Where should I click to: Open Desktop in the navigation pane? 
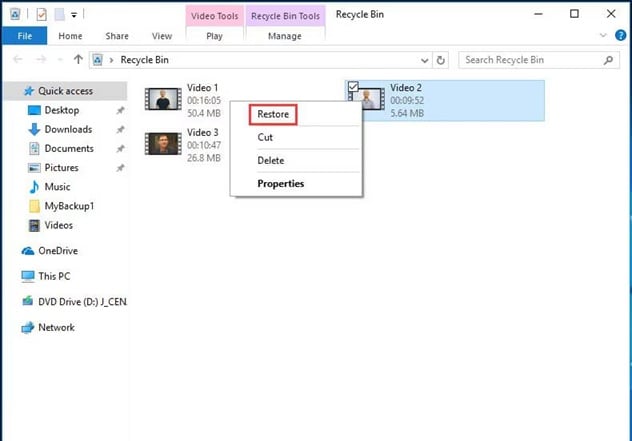point(62,110)
